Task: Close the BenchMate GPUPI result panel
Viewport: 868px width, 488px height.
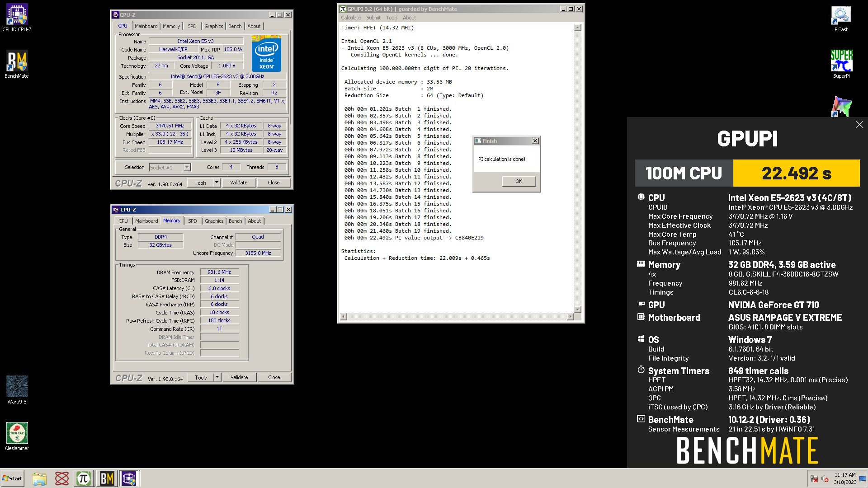Action: (x=859, y=125)
